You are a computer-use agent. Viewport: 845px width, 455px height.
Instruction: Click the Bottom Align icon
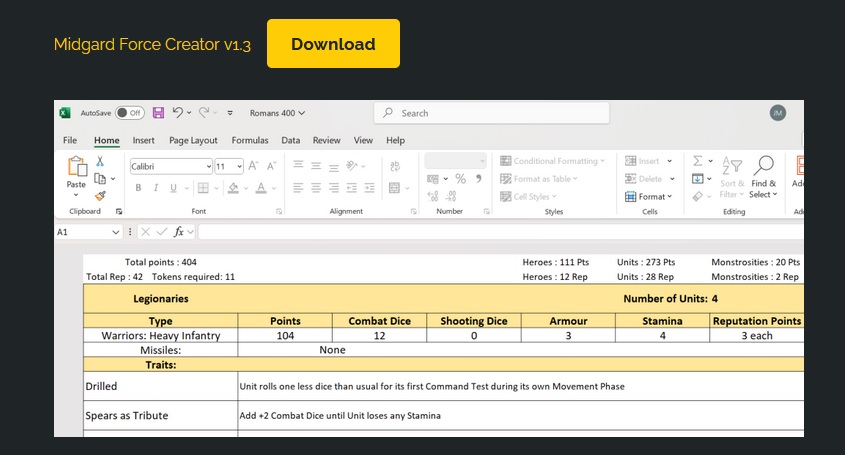(x=334, y=167)
